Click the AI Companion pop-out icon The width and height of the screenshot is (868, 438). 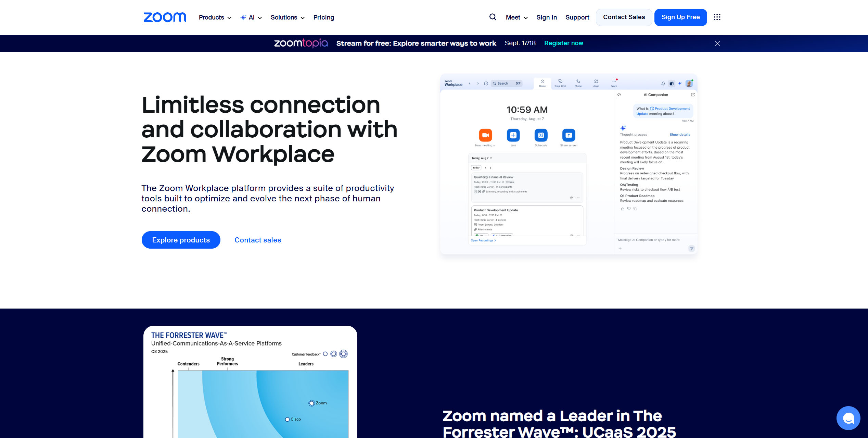(x=693, y=95)
